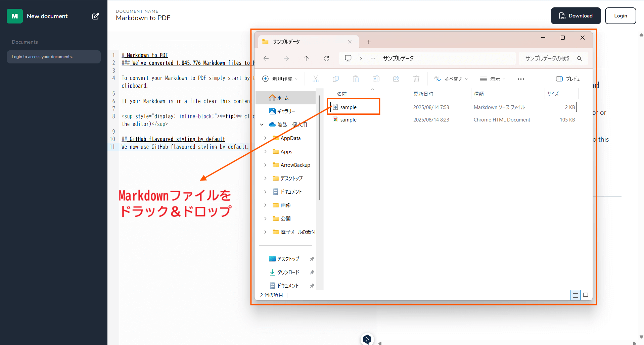Click the back navigation arrow in Explorer

(x=266, y=58)
